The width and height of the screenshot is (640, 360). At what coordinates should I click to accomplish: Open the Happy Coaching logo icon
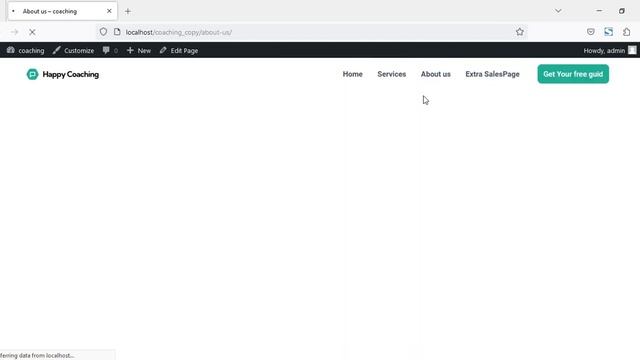(32, 74)
